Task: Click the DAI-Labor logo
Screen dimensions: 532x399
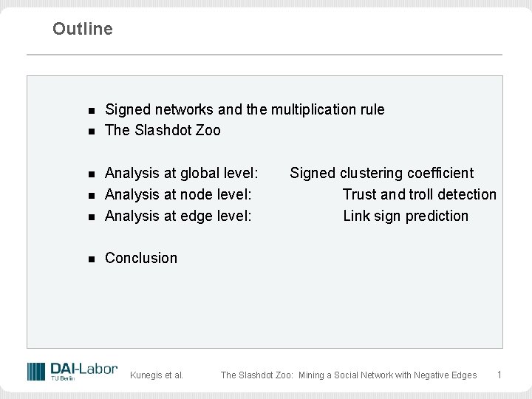Action: point(72,371)
